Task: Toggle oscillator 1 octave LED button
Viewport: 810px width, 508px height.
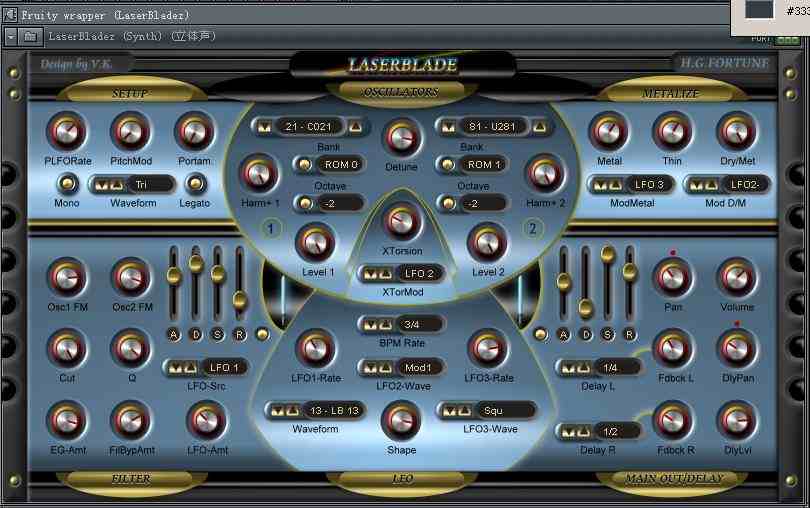Action: tap(305, 203)
